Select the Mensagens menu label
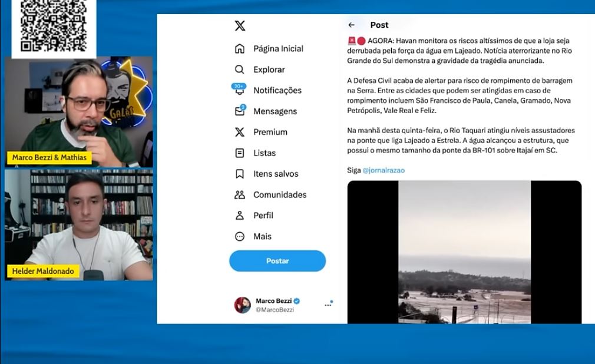 [x=275, y=111]
